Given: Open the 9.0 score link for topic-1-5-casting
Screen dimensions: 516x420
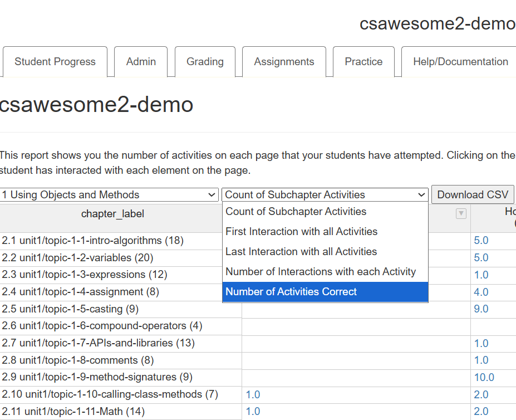Looking at the screenshot, I should pyautogui.click(x=481, y=309).
